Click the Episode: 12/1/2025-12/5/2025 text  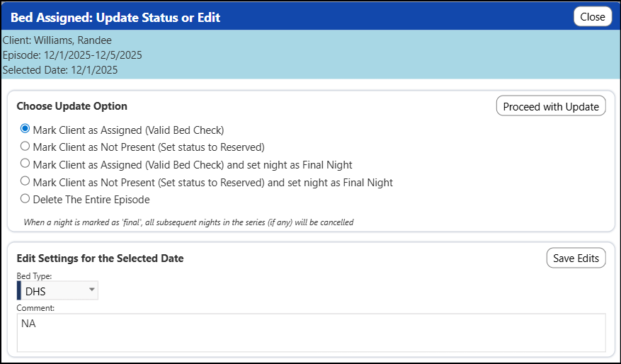point(72,55)
